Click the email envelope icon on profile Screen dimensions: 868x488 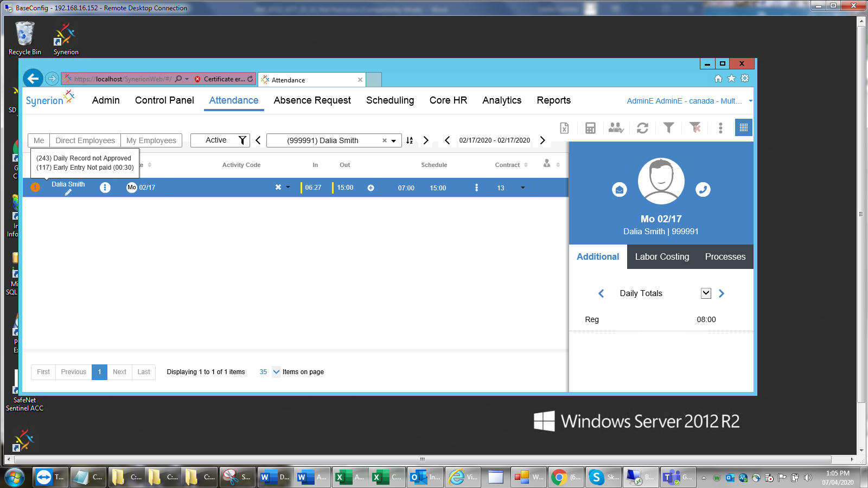click(620, 190)
